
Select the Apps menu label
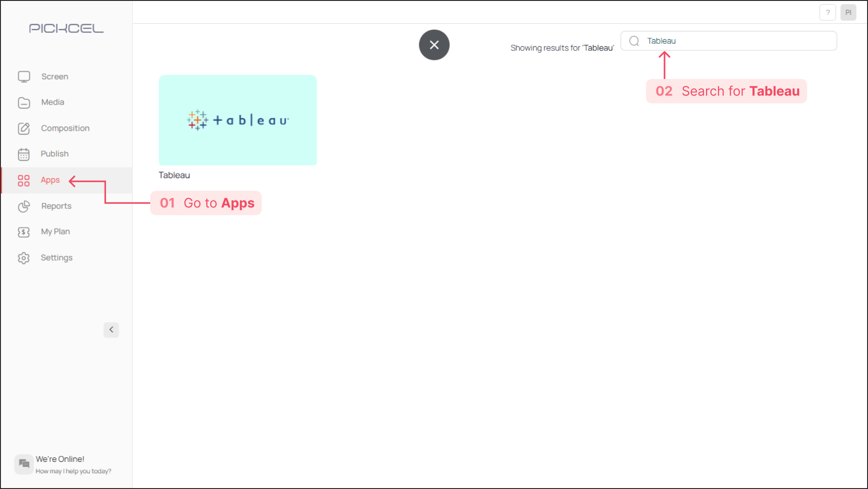[x=50, y=180]
